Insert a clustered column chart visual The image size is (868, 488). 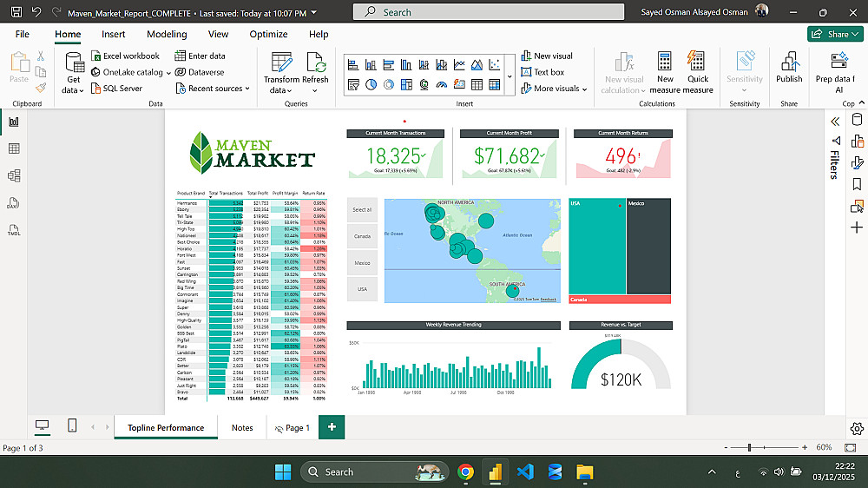[x=406, y=65]
